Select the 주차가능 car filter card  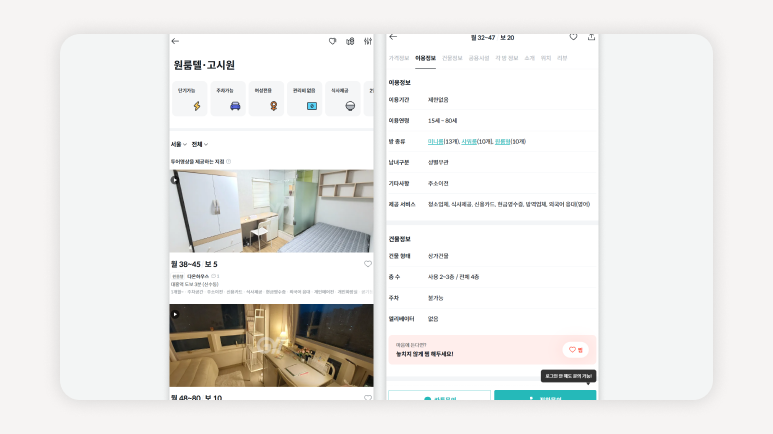228,99
